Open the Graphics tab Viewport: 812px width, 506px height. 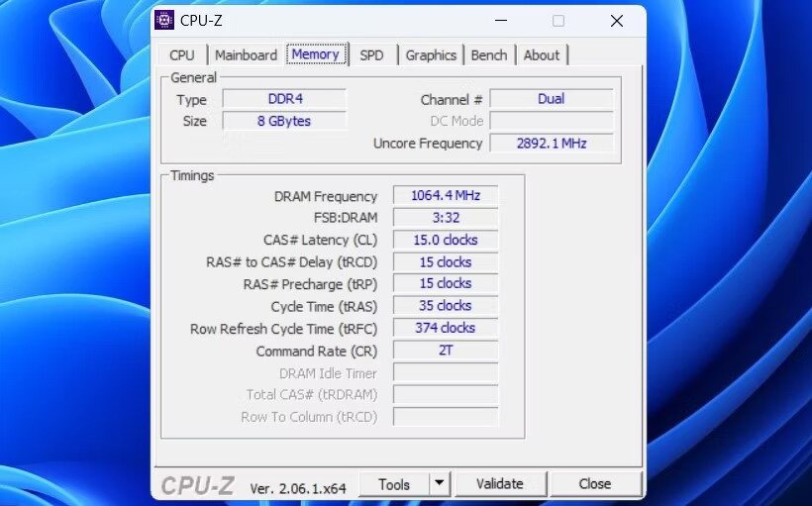pos(431,54)
